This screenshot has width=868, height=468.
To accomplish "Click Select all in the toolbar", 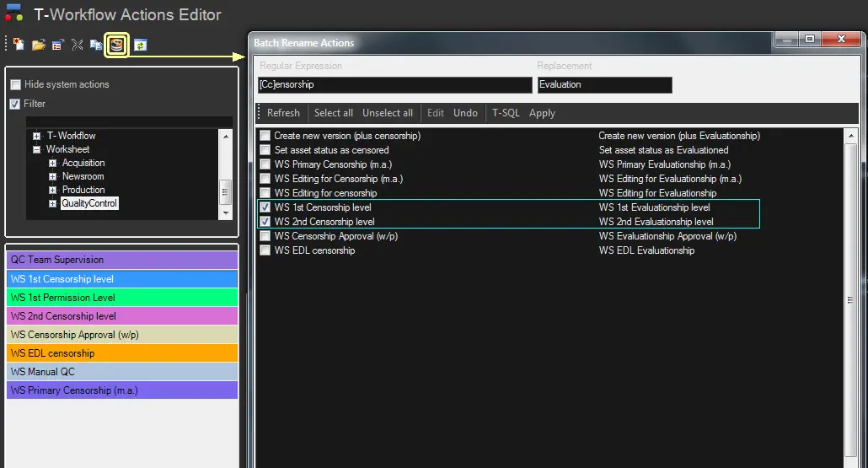I will point(333,113).
